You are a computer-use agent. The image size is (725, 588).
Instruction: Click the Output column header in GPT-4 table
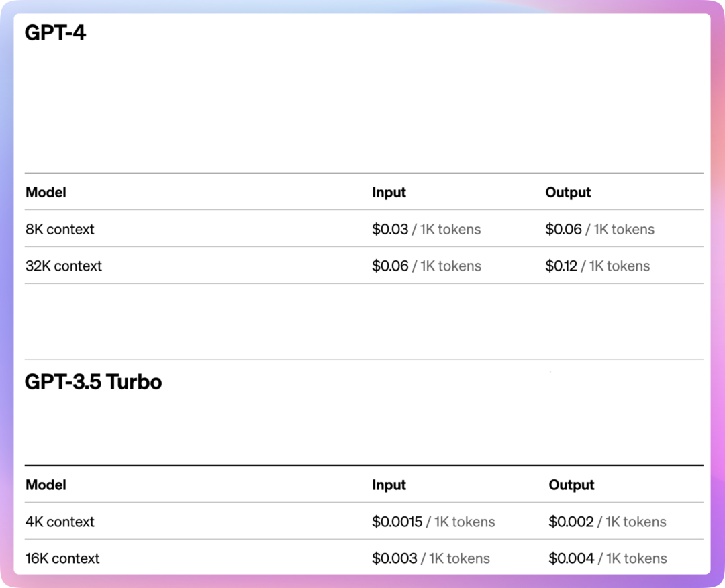tap(568, 193)
